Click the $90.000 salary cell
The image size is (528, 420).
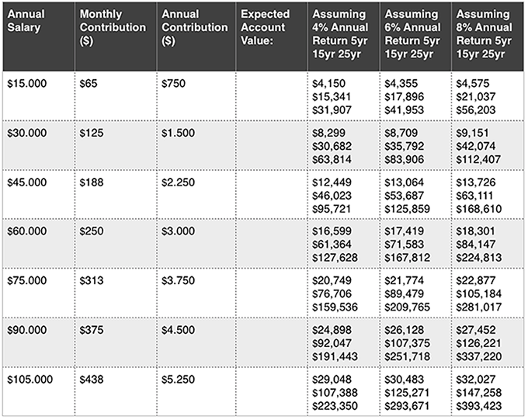[26, 331]
